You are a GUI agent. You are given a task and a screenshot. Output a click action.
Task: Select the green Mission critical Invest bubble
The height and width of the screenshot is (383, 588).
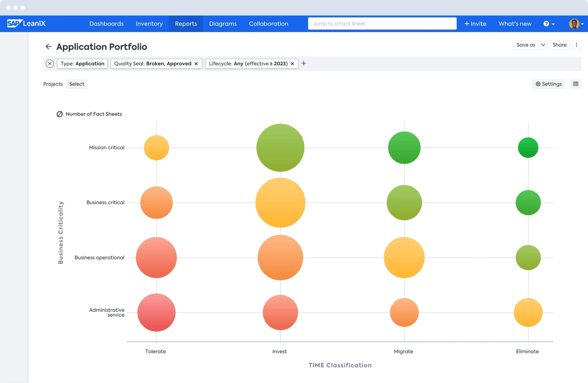pos(280,147)
